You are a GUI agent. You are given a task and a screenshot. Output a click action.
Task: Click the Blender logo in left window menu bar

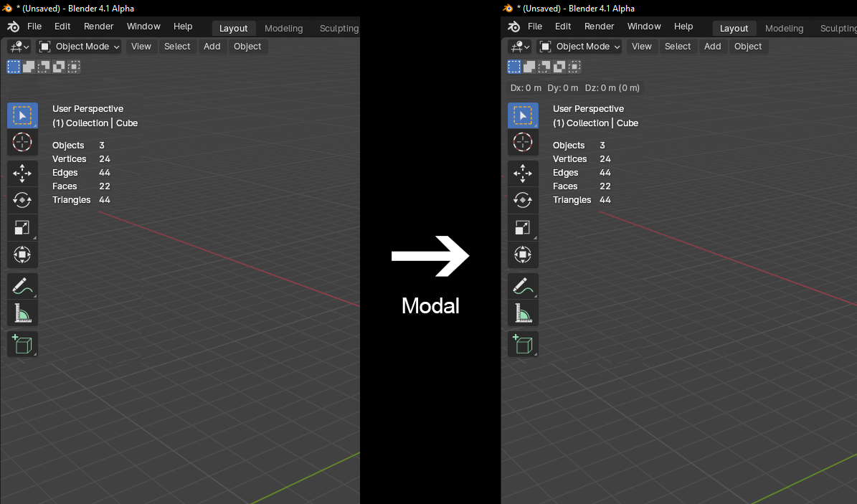pos(13,27)
